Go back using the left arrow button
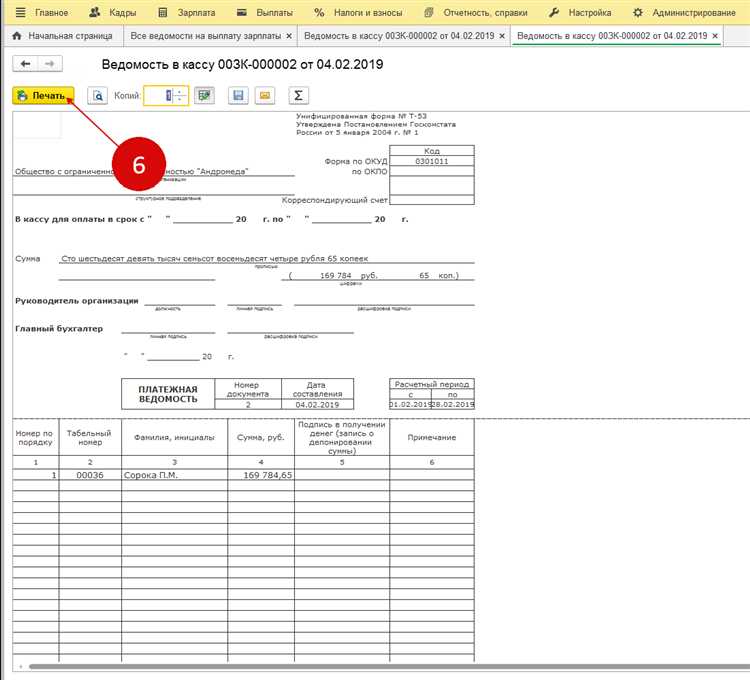 click(25, 64)
